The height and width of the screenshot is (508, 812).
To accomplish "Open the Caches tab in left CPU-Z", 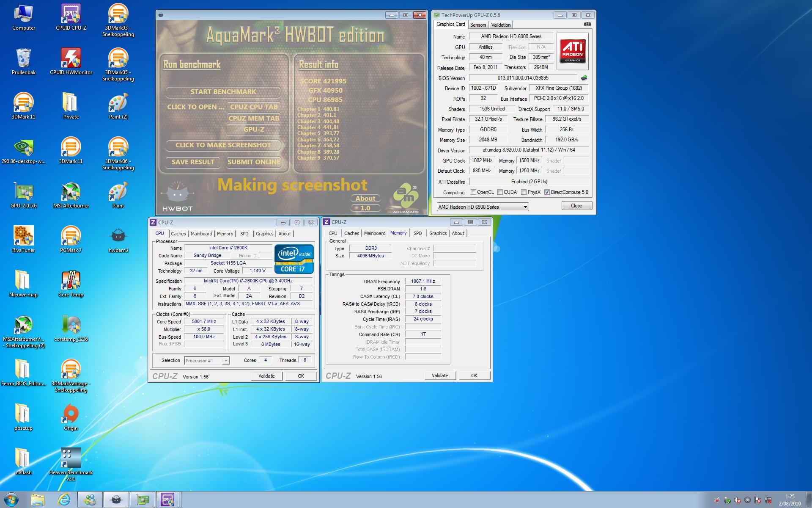I will pyautogui.click(x=178, y=234).
